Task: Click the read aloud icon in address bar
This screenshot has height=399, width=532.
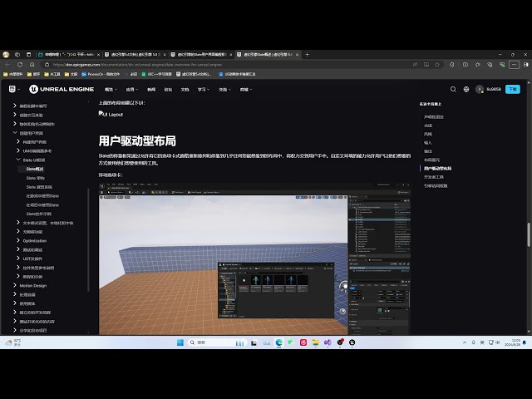Action: tap(415, 65)
